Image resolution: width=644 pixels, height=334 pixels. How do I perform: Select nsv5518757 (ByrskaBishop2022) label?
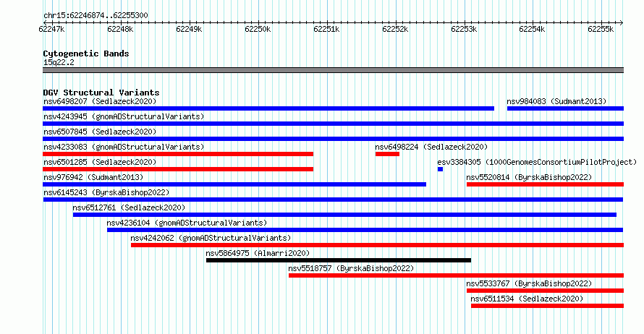pos(351,268)
